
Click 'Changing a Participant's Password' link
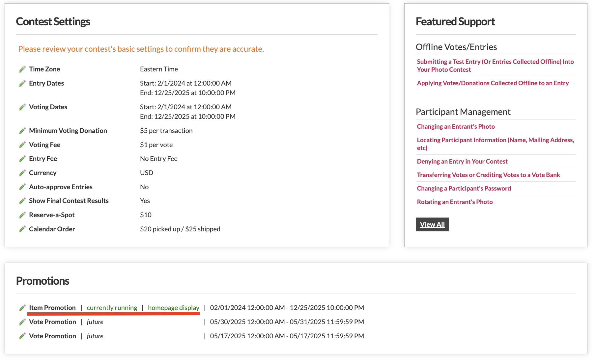[x=464, y=188]
